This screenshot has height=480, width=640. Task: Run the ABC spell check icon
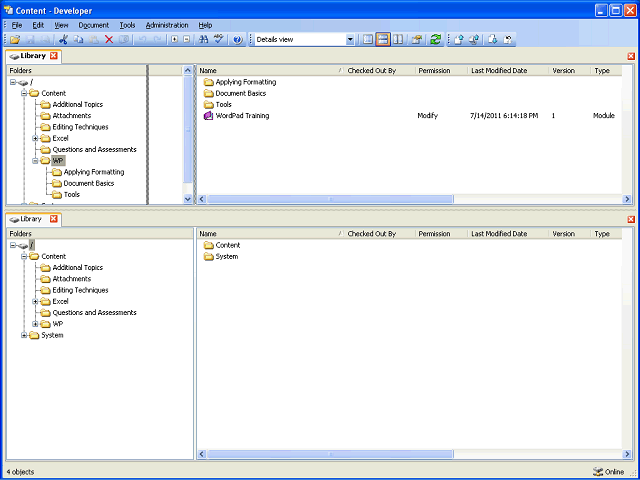(x=219, y=40)
